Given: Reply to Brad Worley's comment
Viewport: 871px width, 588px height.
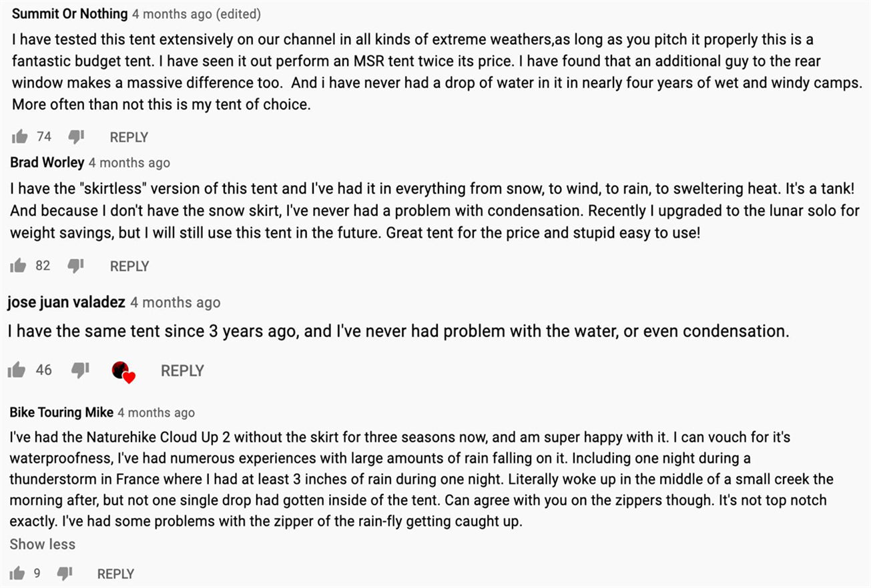Looking at the screenshot, I should [129, 266].
